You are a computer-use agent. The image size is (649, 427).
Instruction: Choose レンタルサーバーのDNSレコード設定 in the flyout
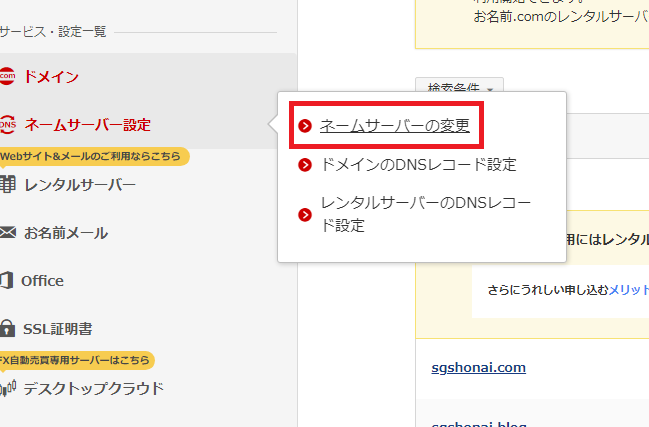point(425,214)
